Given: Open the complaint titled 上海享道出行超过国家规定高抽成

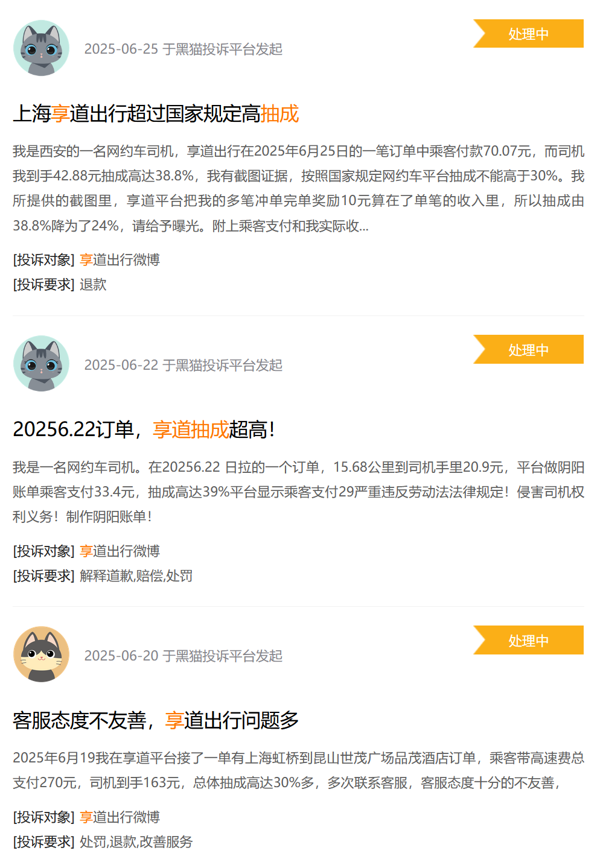Looking at the screenshot, I should (x=156, y=113).
